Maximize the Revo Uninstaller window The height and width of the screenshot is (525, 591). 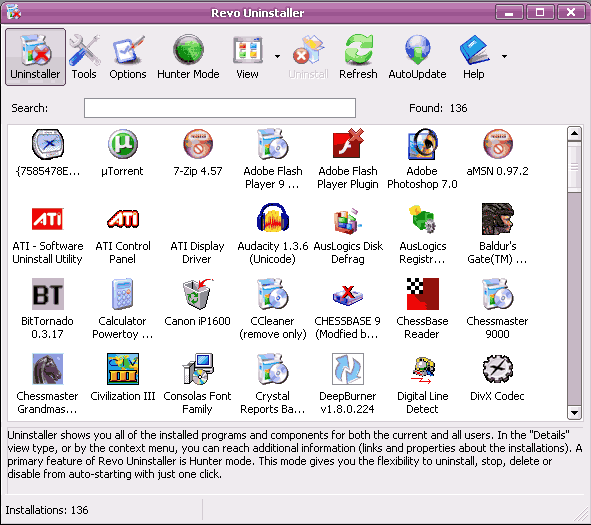540,12
